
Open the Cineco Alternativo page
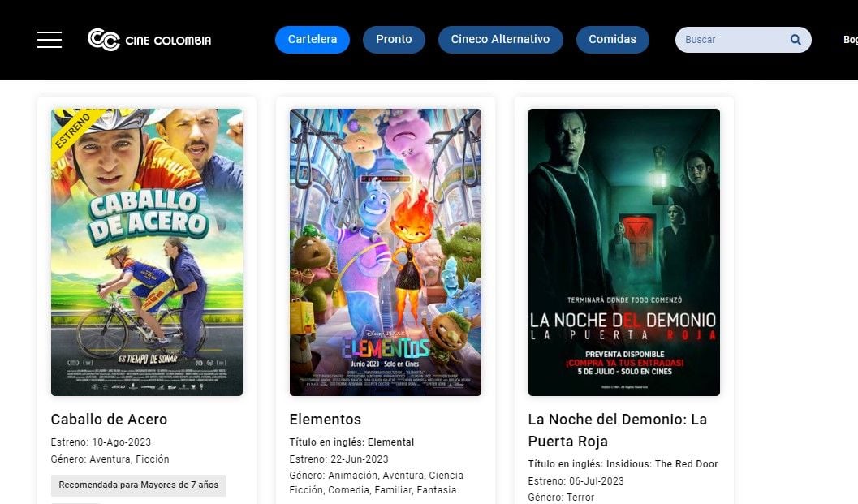pyautogui.click(x=500, y=38)
